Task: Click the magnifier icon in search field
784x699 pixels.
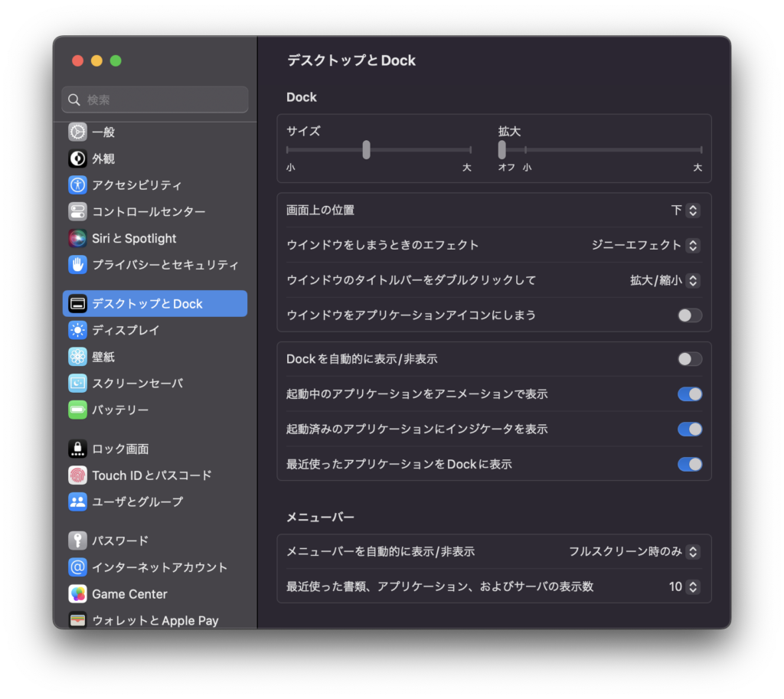Action: tap(74, 100)
